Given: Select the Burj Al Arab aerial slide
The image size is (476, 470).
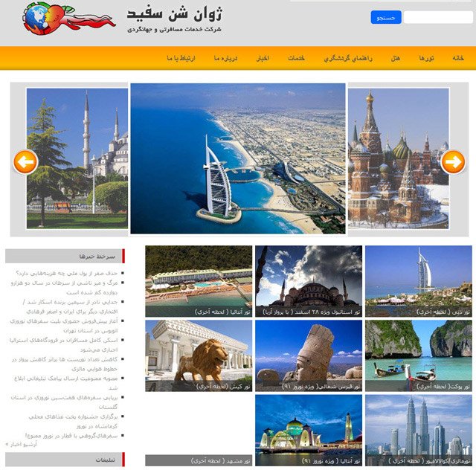Looking at the screenshot, I should coord(238,158).
